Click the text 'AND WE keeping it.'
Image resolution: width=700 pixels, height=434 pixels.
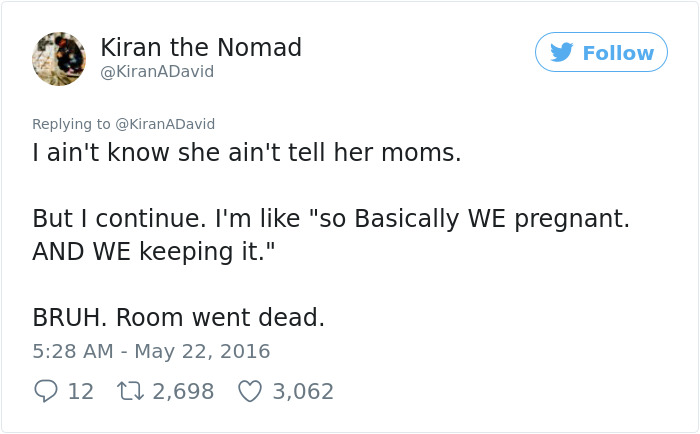click(x=150, y=251)
